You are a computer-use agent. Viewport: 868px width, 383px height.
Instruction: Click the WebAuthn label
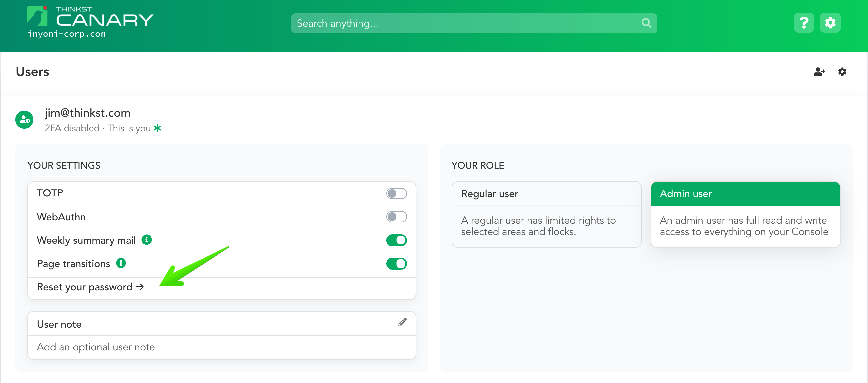coord(61,217)
